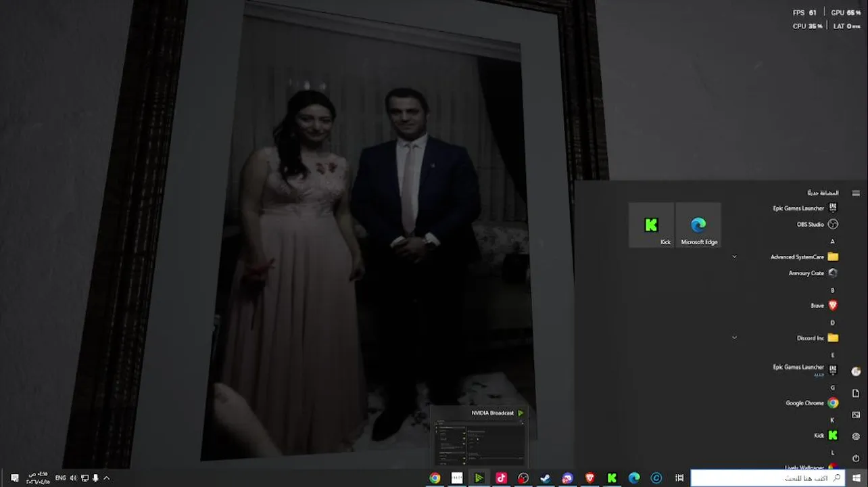
Task: Launch Armoury Crate from the app list
Action: click(813, 273)
